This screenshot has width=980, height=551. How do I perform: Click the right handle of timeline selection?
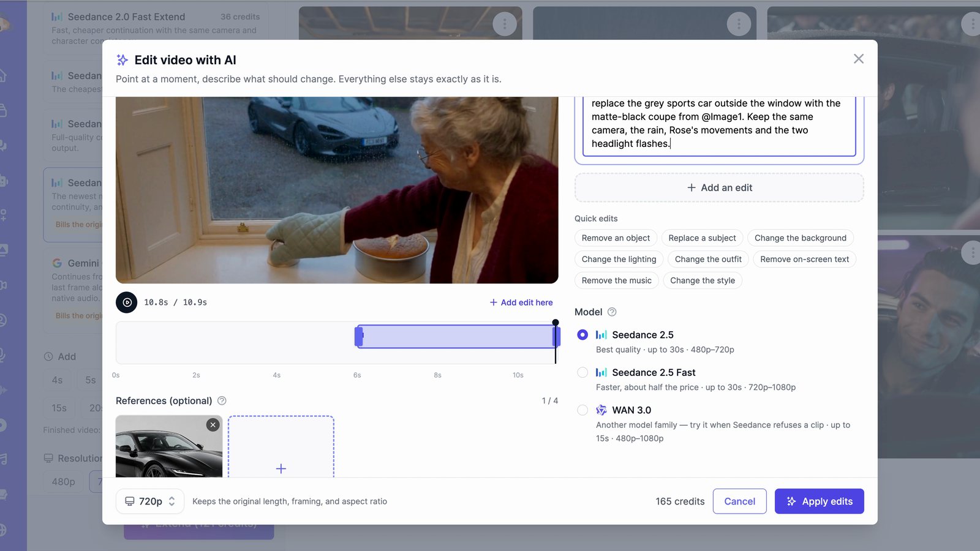556,337
